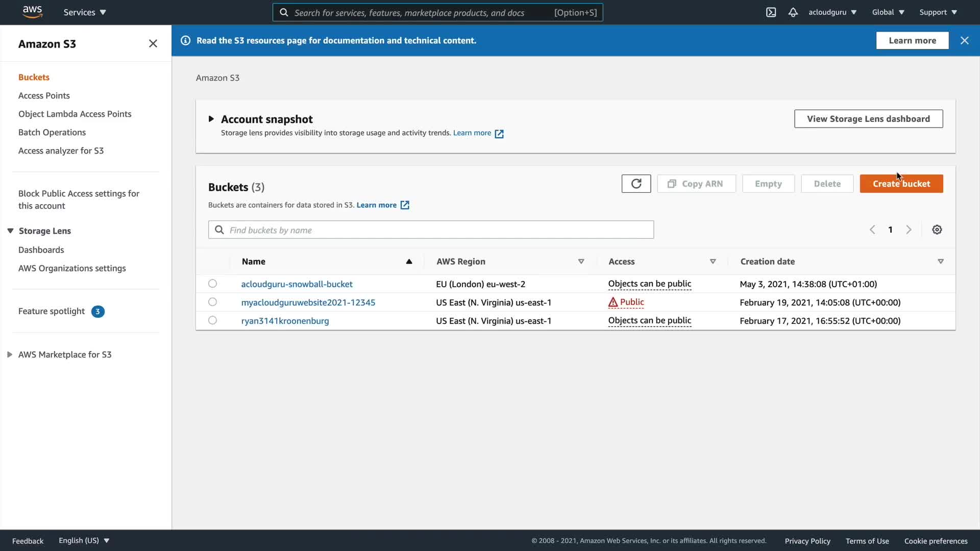
Task: Click the AWS logo home icon
Action: click(32, 12)
